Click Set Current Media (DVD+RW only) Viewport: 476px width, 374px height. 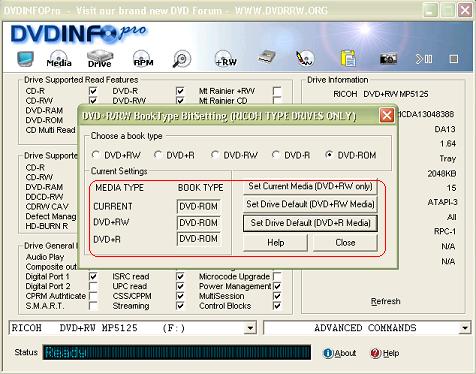point(310,186)
